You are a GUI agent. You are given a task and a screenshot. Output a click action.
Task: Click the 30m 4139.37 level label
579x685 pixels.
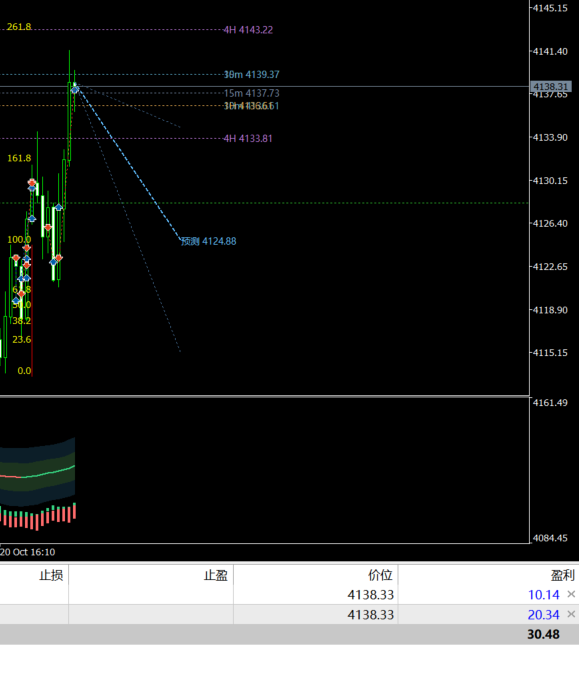point(252,75)
